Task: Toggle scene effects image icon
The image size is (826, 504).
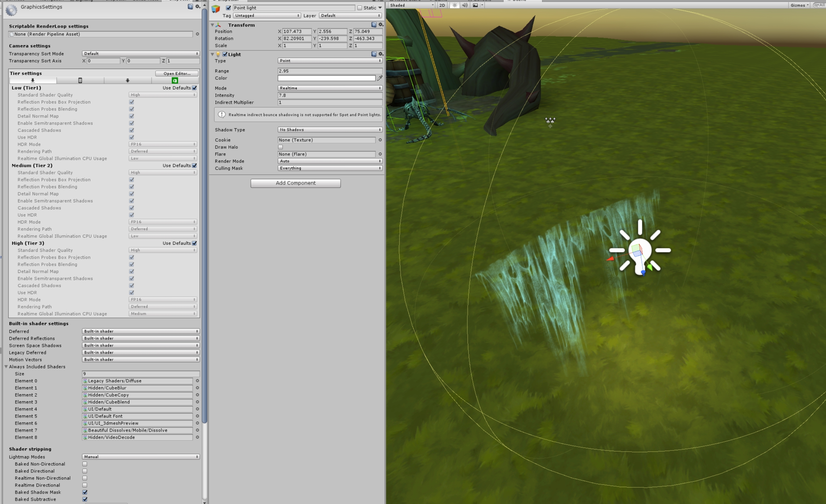Action: 475,5
